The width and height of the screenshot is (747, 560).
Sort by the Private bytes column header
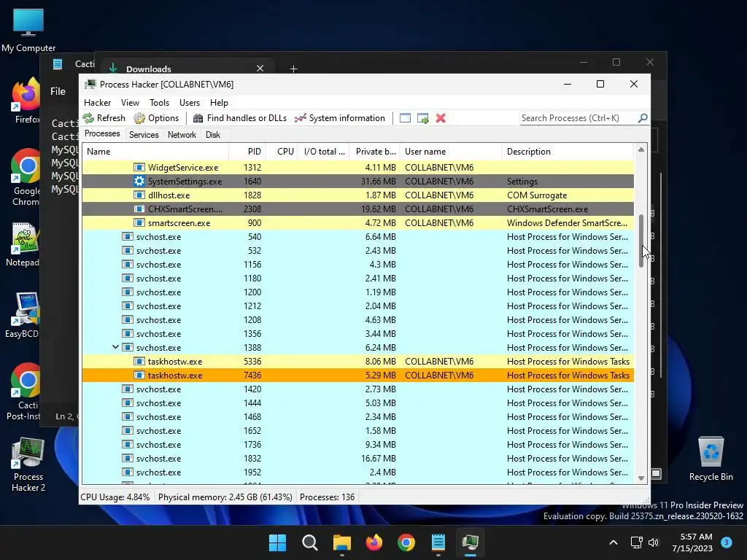[x=376, y=152]
